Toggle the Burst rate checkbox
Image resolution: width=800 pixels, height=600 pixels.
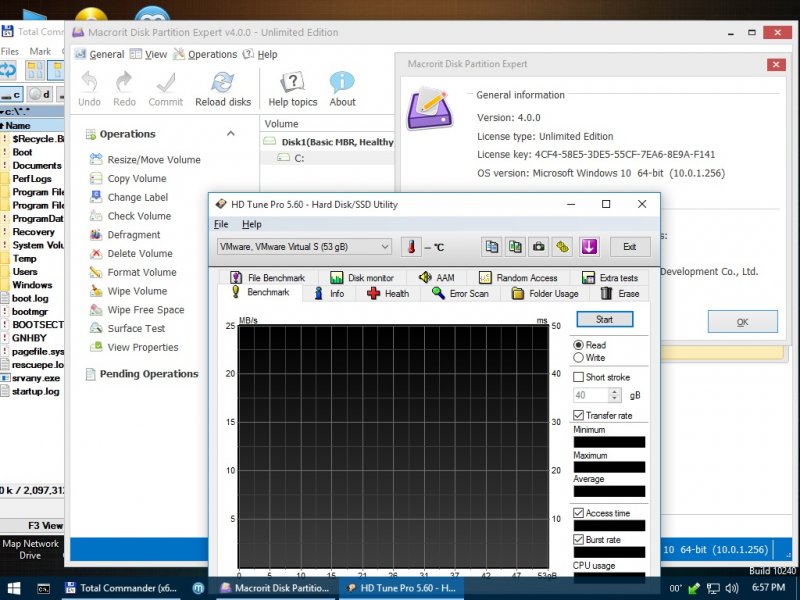(579, 539)
